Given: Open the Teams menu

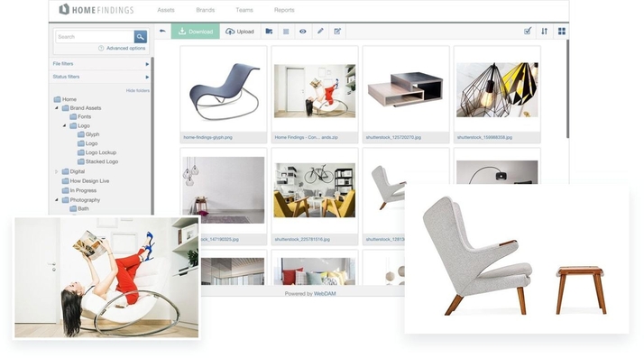Looking at the screenshot, I should (x=244, y=10).
